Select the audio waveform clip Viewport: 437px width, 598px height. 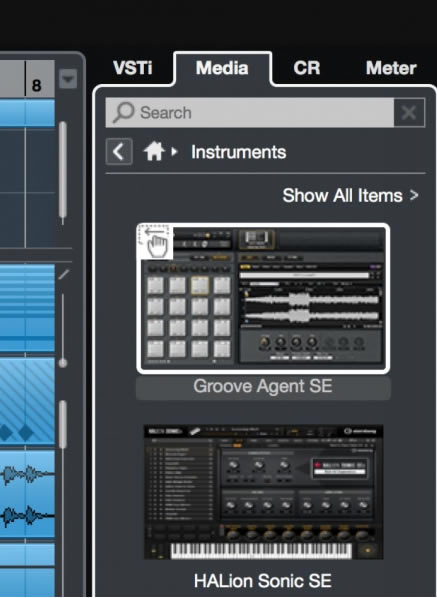[x=27, y=494]
